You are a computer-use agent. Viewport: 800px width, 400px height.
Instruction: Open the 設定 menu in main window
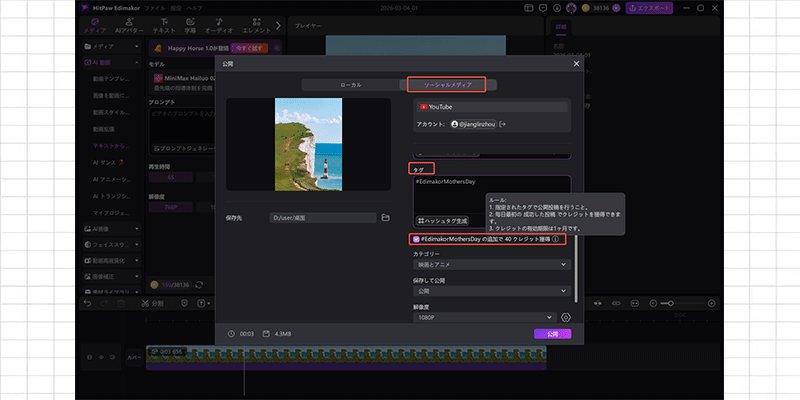point(176,8)
